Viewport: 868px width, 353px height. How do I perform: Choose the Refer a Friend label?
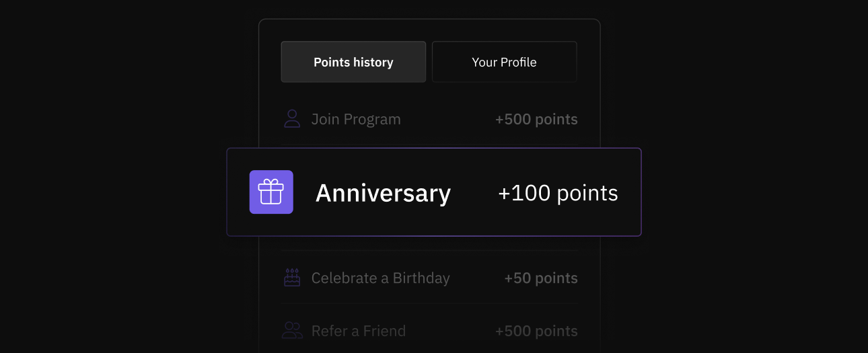coord(358,331)
